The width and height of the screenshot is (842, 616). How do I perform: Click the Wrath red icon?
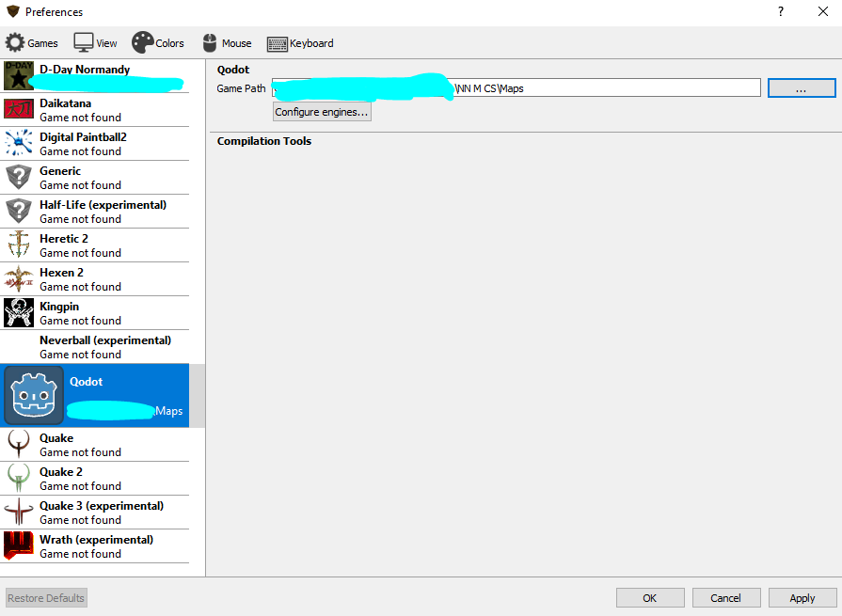19,545
